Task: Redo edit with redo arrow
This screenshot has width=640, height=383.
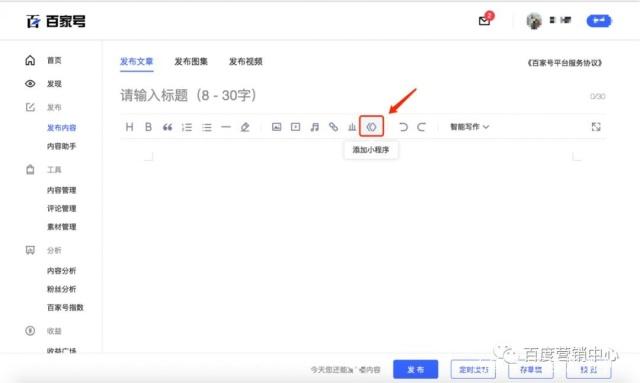Action: tap(422, 127)
